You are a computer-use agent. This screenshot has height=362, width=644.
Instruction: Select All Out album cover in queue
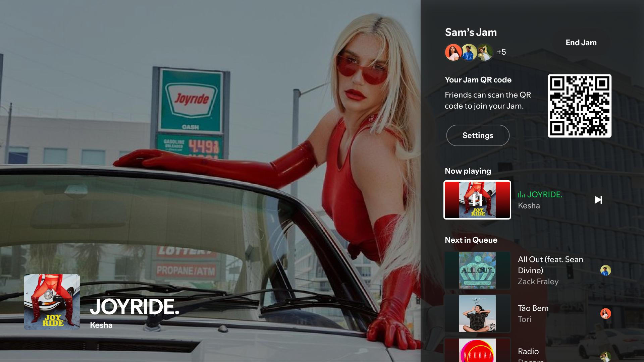(x=477, y=270)
